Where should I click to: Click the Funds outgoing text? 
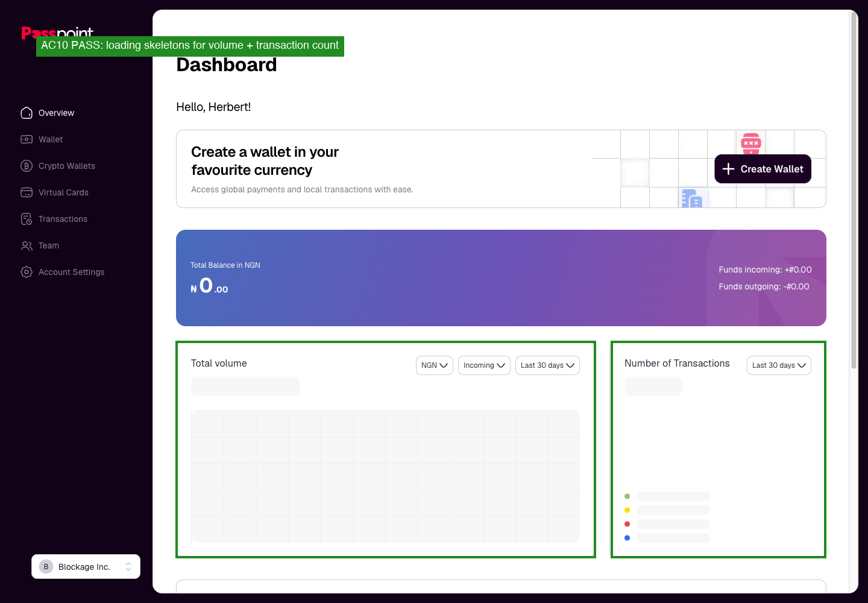pyautogui.click(x=764, y=286)
